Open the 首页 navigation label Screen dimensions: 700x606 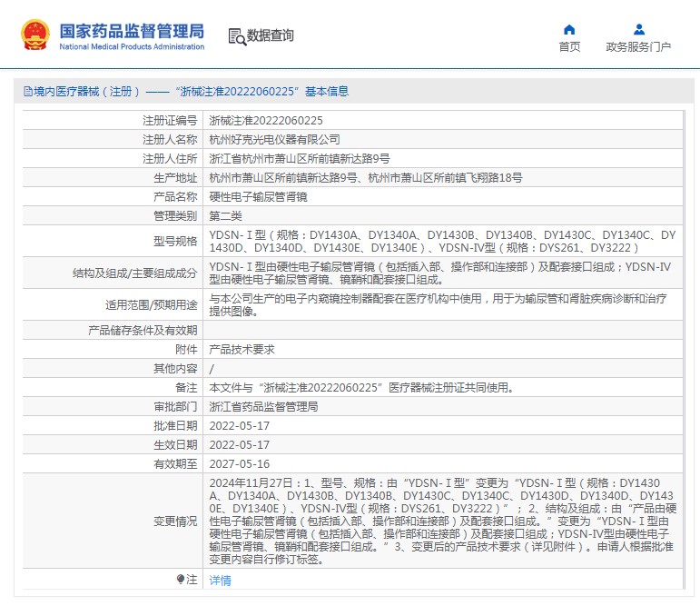[569, 47]
